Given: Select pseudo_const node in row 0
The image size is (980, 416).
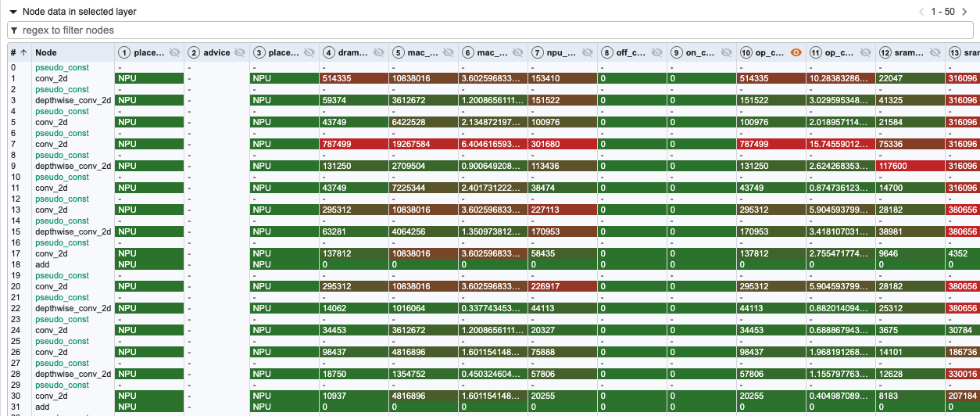Looking at the screenshot, I should point(62,67).
